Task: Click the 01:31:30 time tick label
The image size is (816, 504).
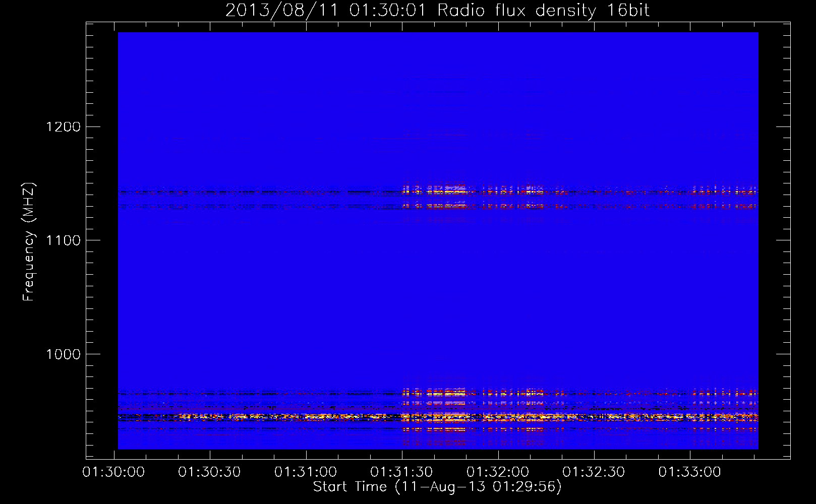Action: [402, 472]
